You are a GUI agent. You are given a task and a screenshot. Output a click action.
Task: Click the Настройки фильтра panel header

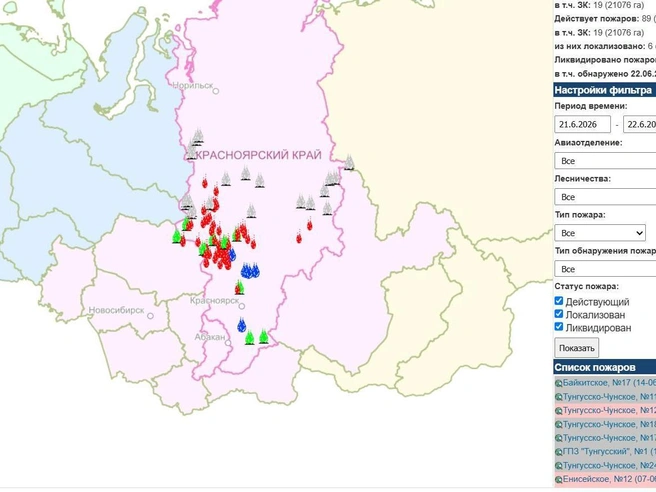click(605, 90)
